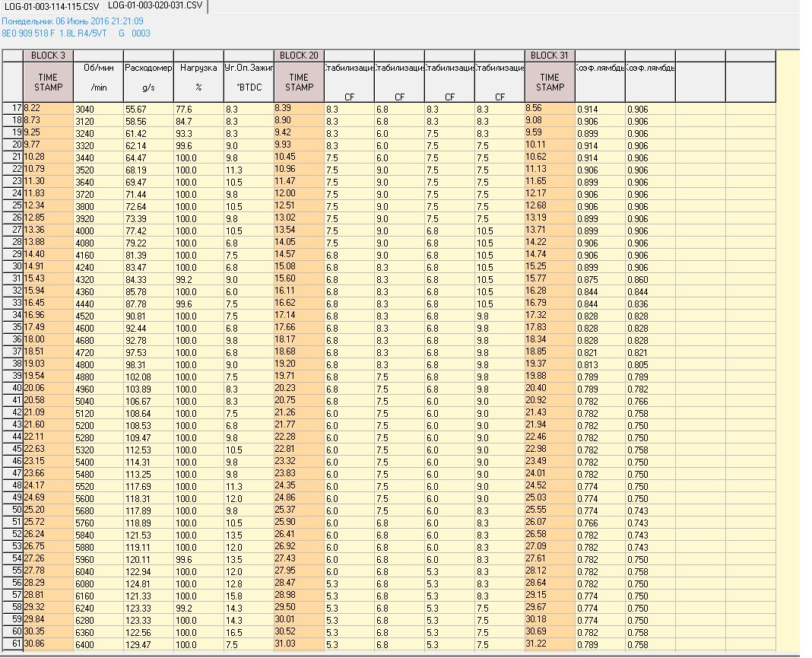Click RPM cell 5000 row 5040
This screenshot has width=812, height=658.
tap(98, 401)
